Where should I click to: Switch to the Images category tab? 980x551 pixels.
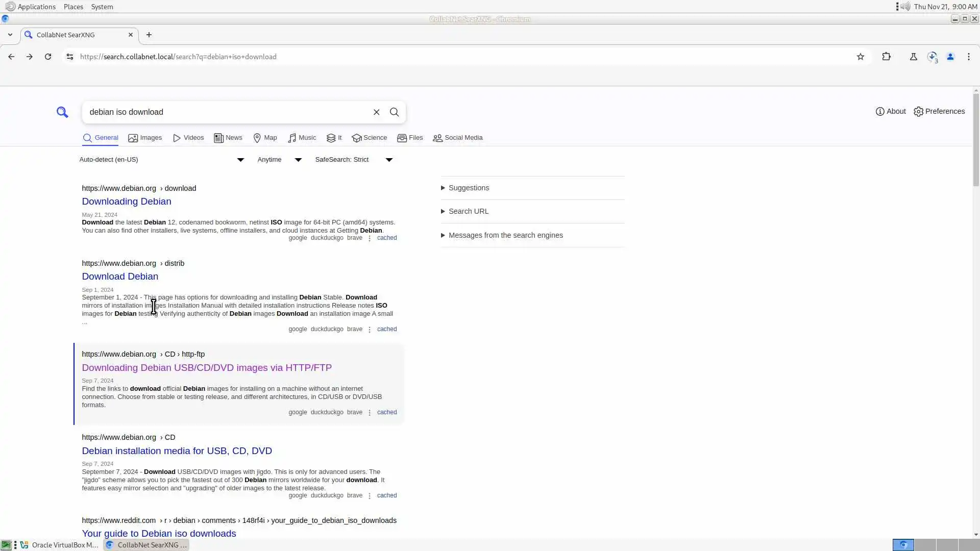[145, 138]
